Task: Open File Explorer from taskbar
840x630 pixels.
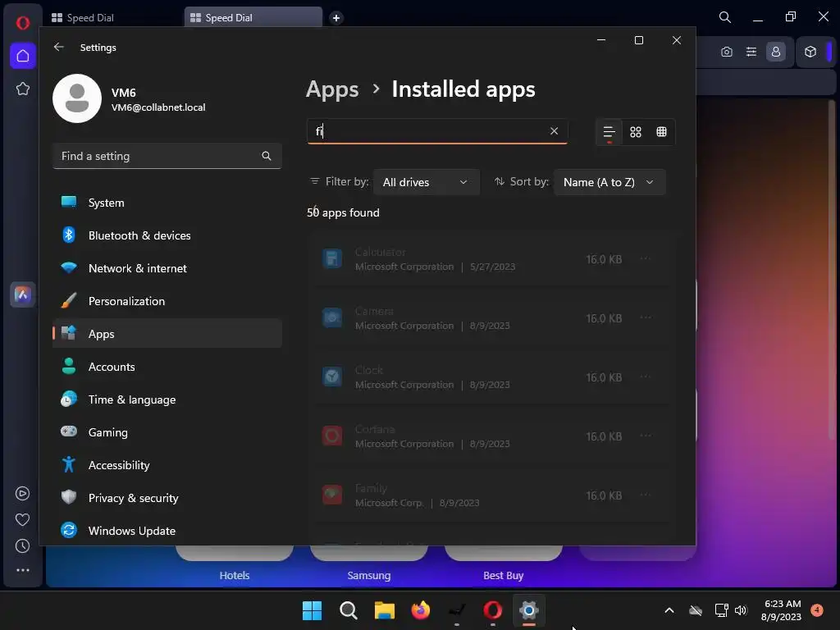Action: [x=384, y=610]
